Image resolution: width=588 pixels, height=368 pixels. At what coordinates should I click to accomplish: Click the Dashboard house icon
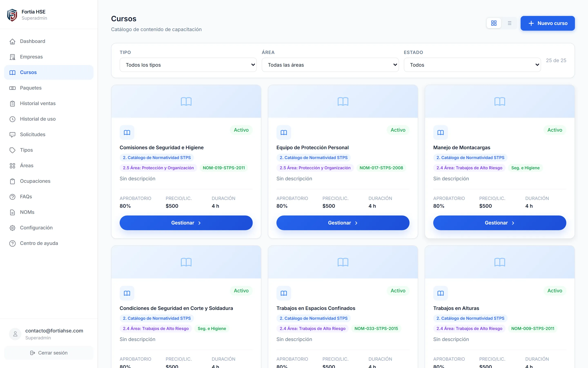pos(12,42)
